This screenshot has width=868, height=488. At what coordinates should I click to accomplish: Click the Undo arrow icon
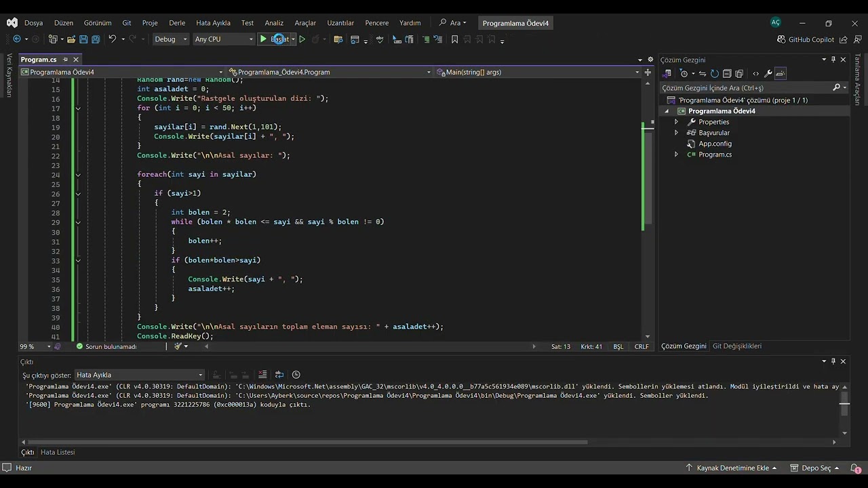coord(112,39)
